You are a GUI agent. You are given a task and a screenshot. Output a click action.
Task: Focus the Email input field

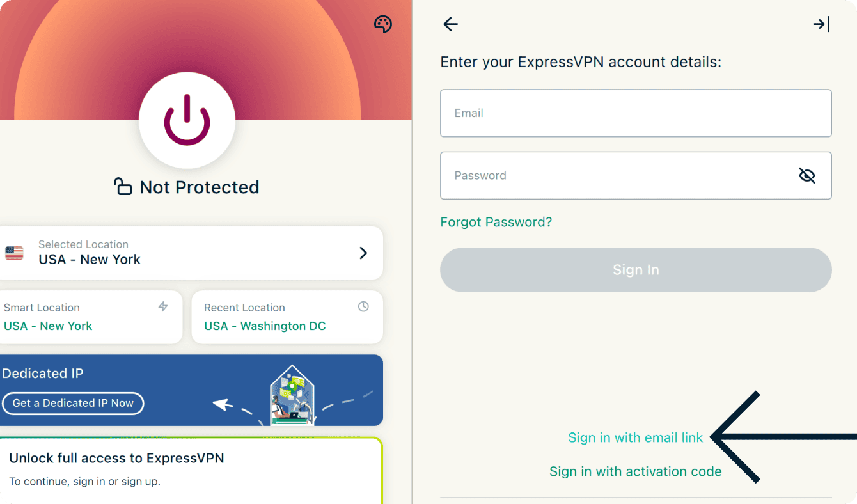[x=635, y=113]
